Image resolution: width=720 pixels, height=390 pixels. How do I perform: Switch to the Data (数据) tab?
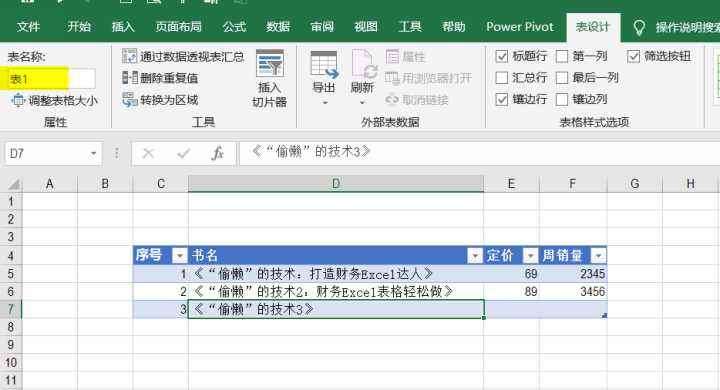point(278,27)
